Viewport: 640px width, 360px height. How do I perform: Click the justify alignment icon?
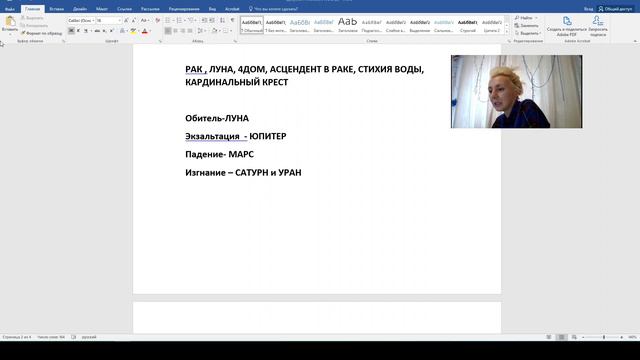pos(190,31)
